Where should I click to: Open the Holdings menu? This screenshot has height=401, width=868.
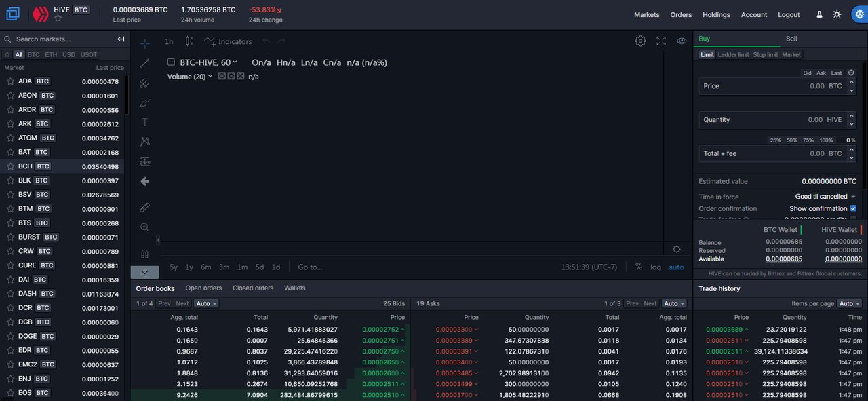[716, 15]
